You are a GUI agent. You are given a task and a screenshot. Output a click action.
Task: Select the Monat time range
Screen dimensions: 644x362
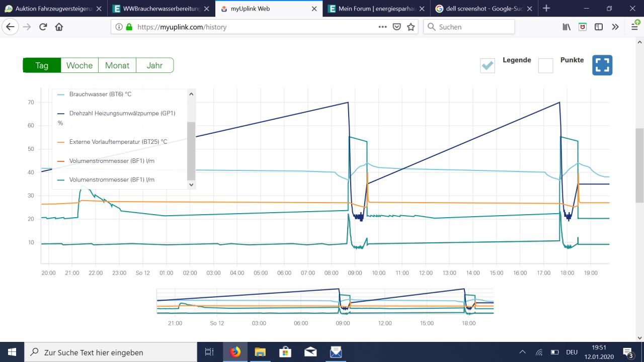tap(117, 65)
